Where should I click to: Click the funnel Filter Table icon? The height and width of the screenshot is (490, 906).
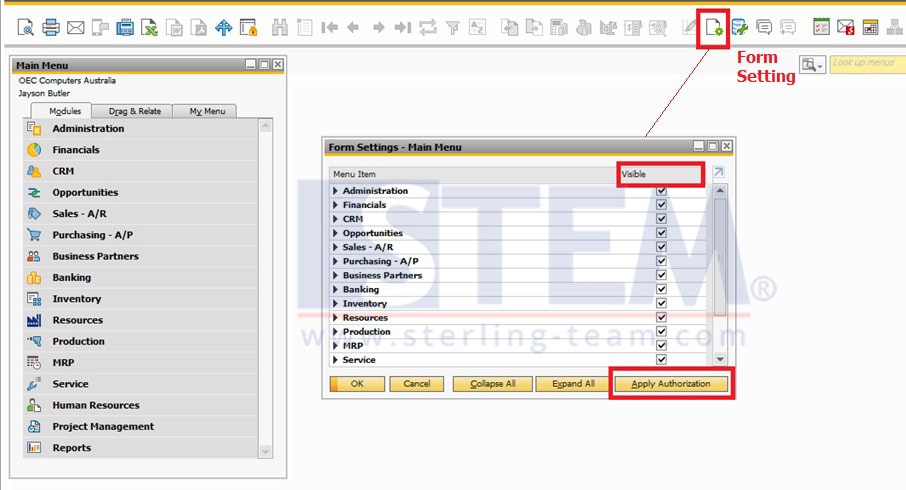point(453,27)
